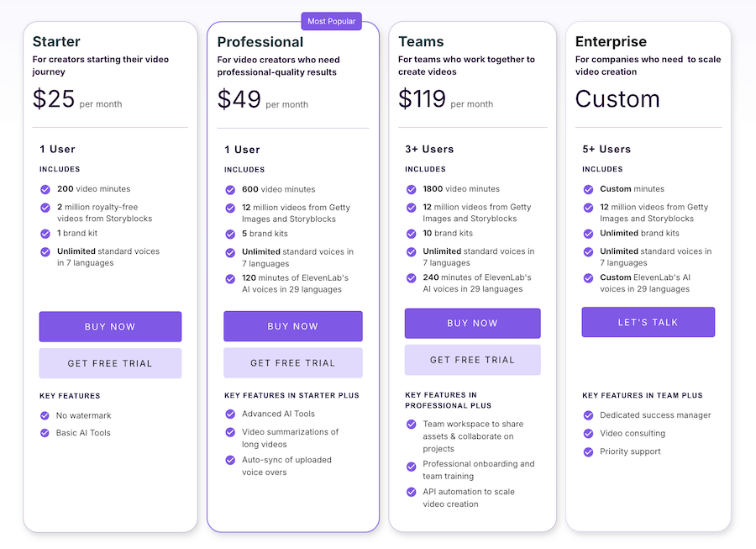Image resolution: width=756 pixels, height=549 pixels.
Task: Click the checkmark next to Dedicated success manager
Action: coord(588,414)
